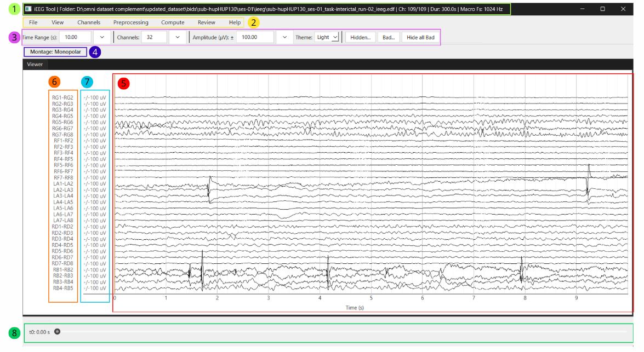This screenshot has height=352, width=644.
Task: Select channel label LA4-LA5
Action: (63, 202)
